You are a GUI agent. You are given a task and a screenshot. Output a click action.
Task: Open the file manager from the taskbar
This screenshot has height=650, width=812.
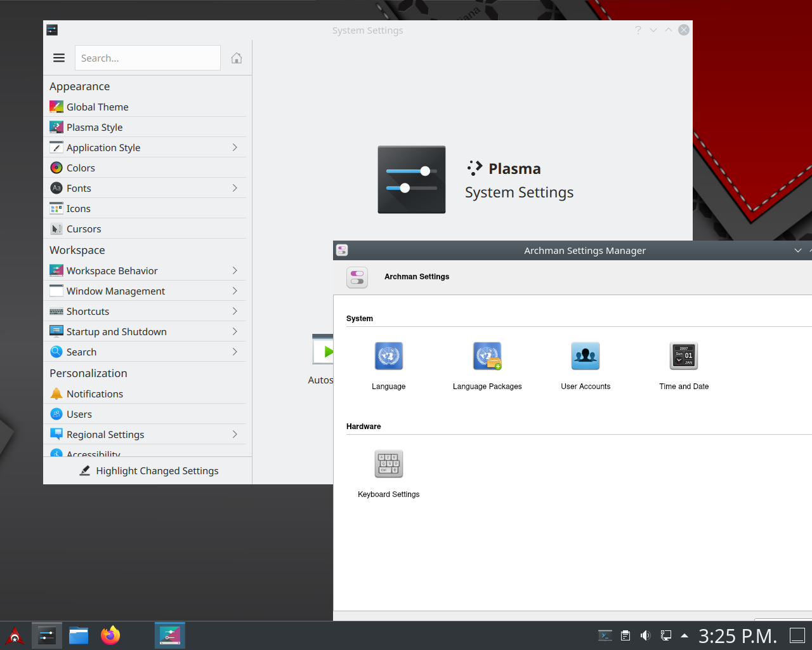(79, 635)
